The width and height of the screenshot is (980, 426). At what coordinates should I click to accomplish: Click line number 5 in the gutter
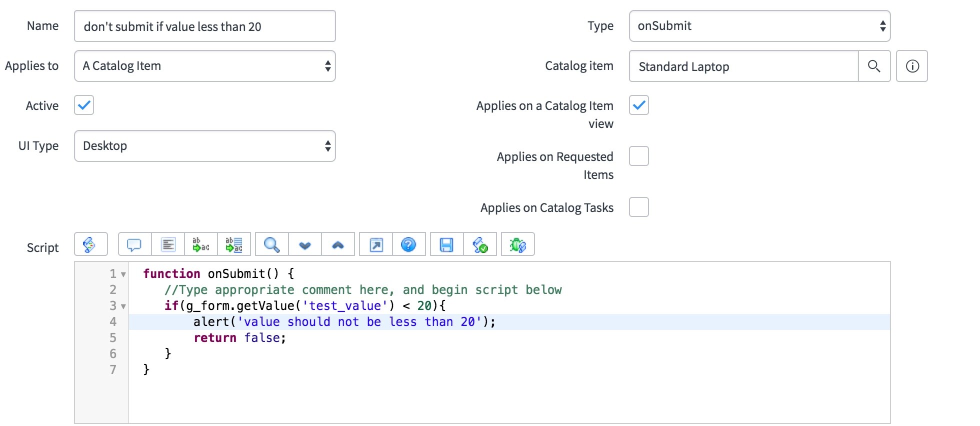[113, 337]
